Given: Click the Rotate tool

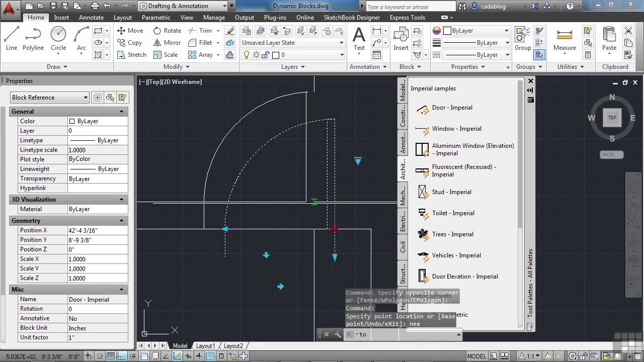Looking at the screenshot, I should pyautogui.click(x=168, y=31).
